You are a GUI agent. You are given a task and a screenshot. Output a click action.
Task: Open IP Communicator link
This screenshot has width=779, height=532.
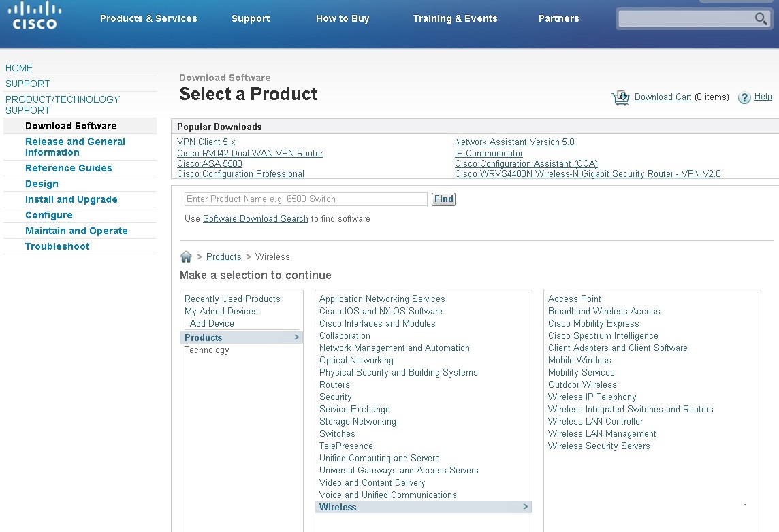[x=489, y=153]
